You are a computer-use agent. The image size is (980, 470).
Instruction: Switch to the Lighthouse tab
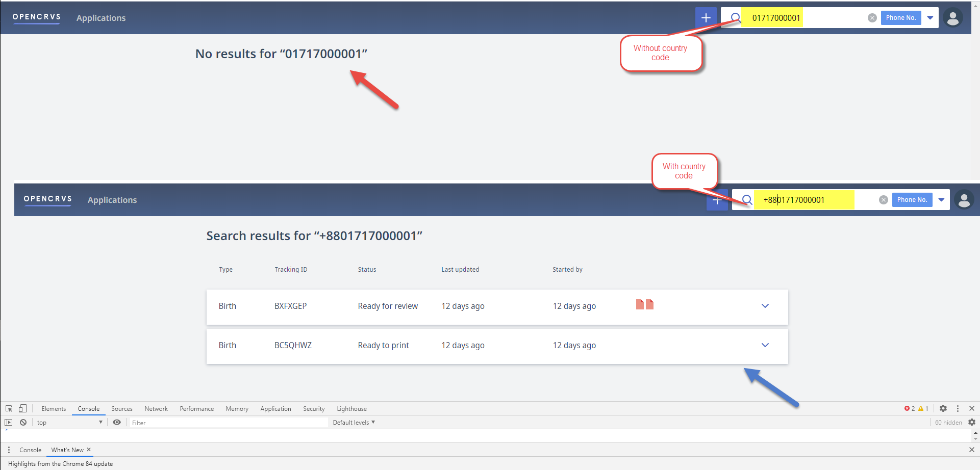(x=351, y=408)
